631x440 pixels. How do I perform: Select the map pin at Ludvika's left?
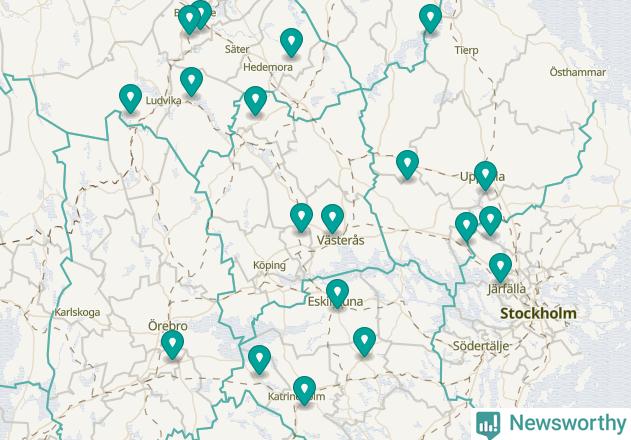coord(130,98)
